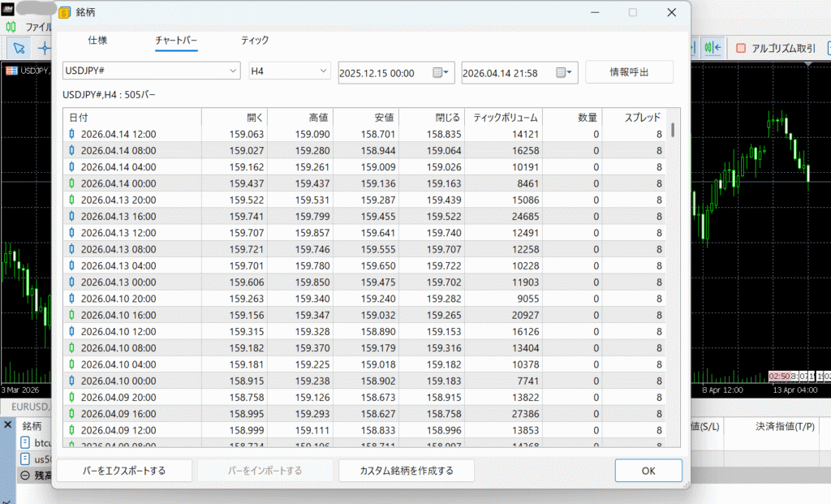Click the candle icon of row 2026.04.13 20:00
The width and height of the screenshot is (831, 504).
point(71,200)
